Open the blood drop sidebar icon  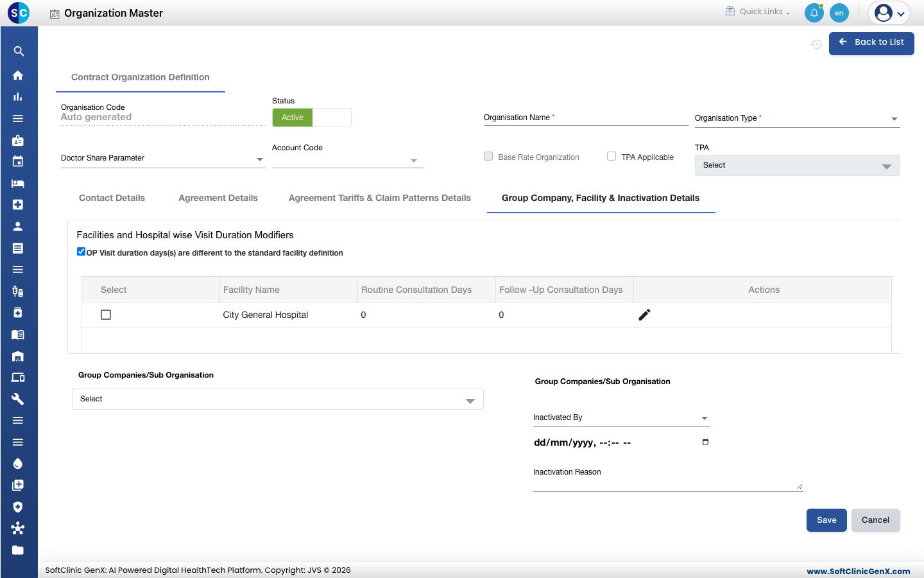click(18, 464)
